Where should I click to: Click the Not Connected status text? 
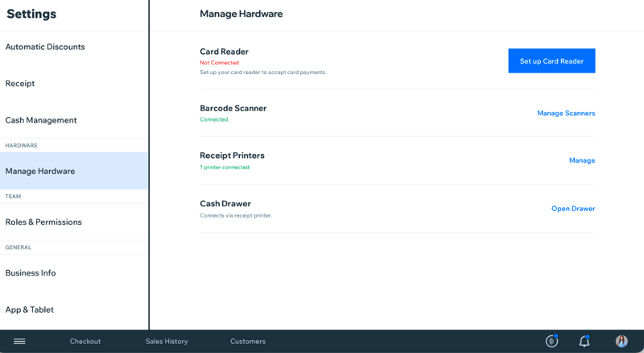pos(219,63)
